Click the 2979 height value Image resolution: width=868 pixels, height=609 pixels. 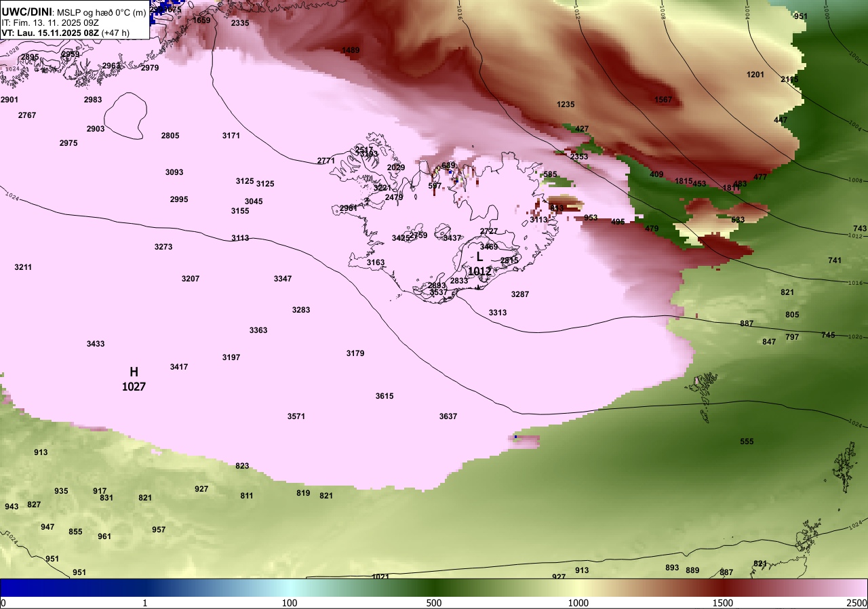point(150,68)
